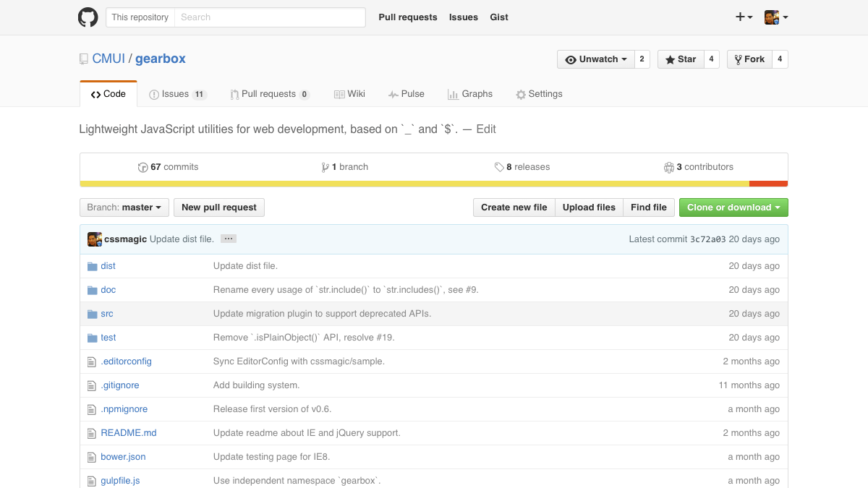Click New pull request button
This screenshot has height=488, width=868.
pyautogui.click(x=219, y=207)
